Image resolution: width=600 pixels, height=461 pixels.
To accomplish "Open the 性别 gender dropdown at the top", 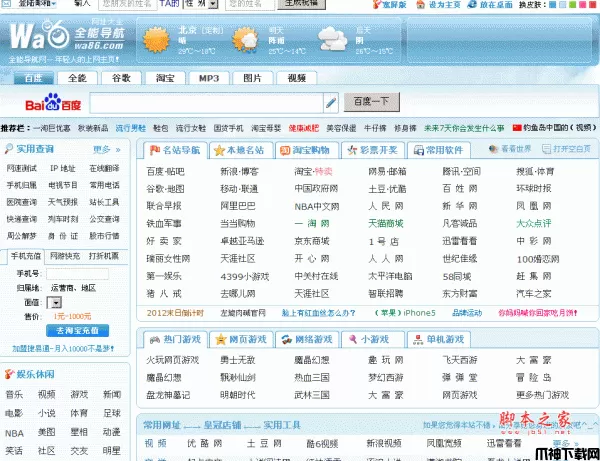I will click(206, 4).
